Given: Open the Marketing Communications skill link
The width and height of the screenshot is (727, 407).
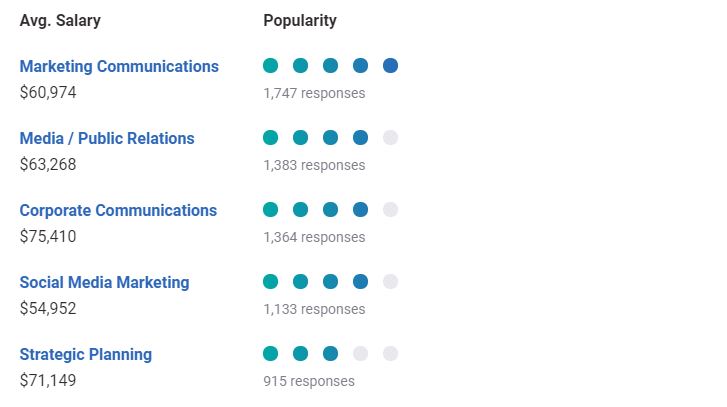Looking at the screenshot, I should (x=119, y=66).
